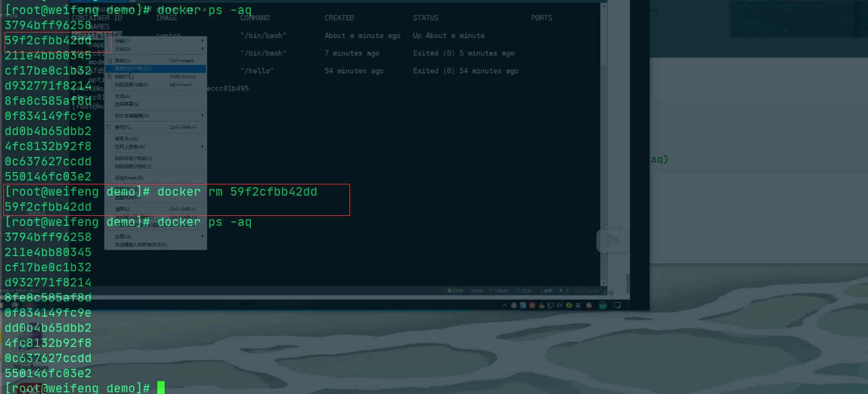Screen dimensions: 868x394
Task: Choose 粘贴选择内容(E) in the context menu
Action: [x=155, y=85]
